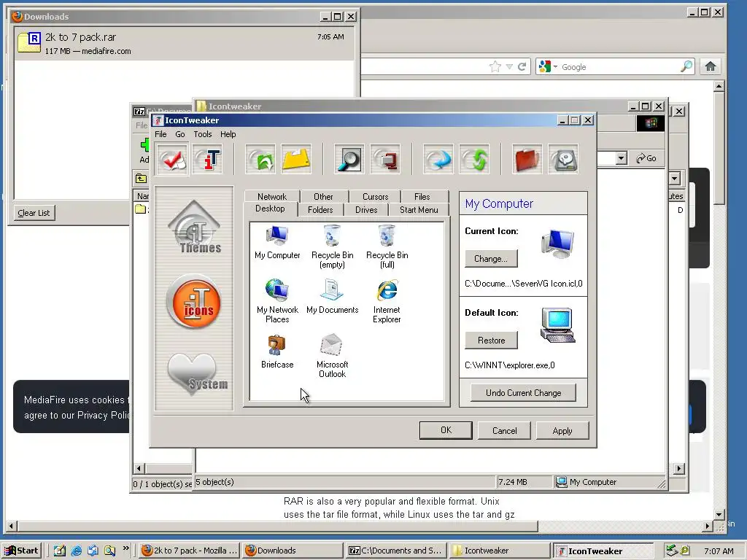This screenshot has width=747, height=560.
Task: Switch to the Cursors tab
Action: tap(376, 196)
